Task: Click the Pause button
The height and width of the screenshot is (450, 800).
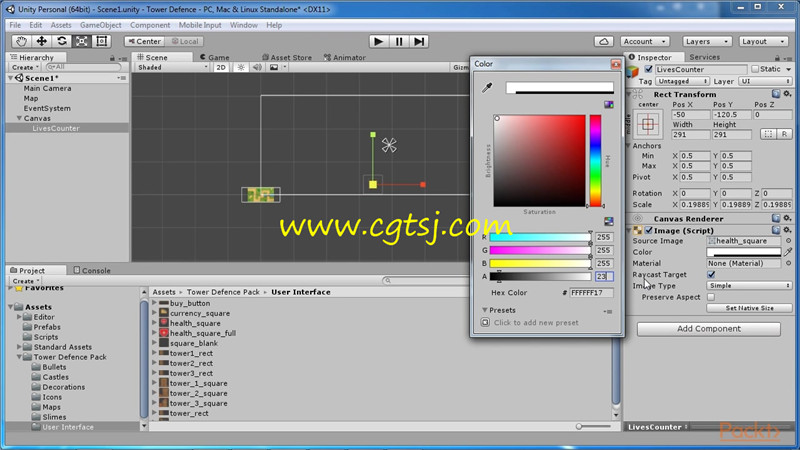Action: click(399, 41)
